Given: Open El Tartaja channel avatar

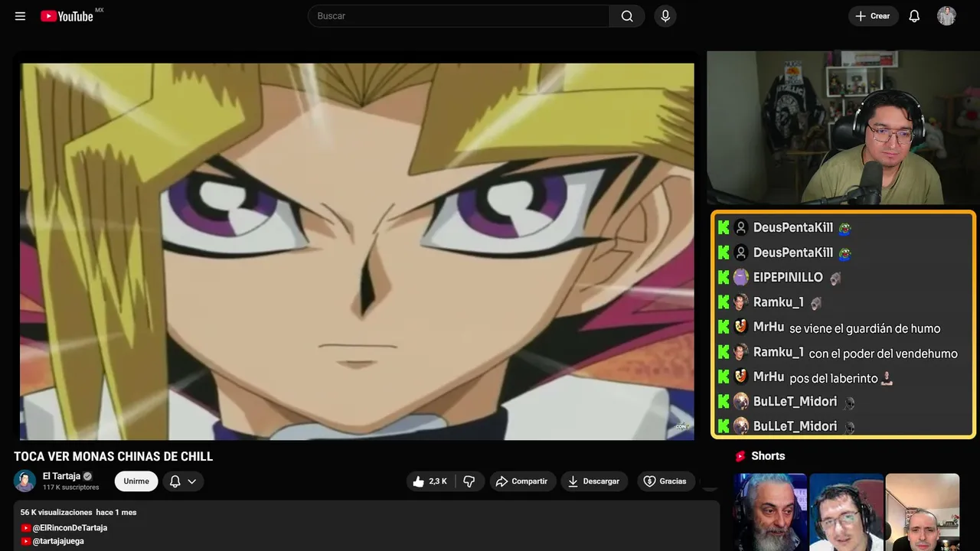Looking at the screenshot, I should pos(25,481).
